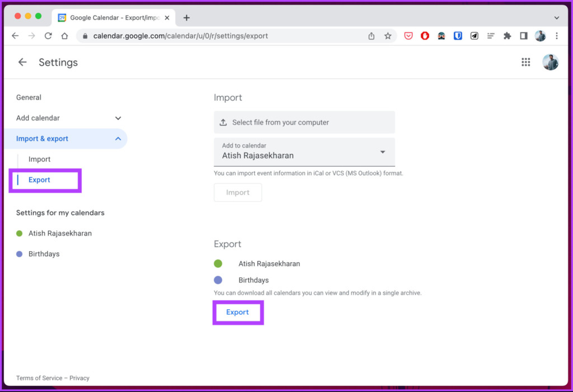Viewport: 573px width, 392px height.
Task: Close the Google Calendar tab
Action: click(x=167, y=17)
